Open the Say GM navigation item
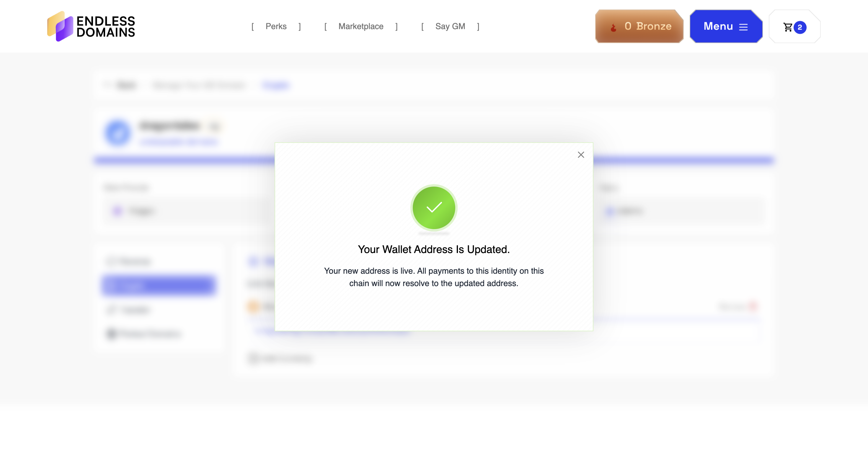This screenshot has width=868, height=473. click(x=450, y=26)
